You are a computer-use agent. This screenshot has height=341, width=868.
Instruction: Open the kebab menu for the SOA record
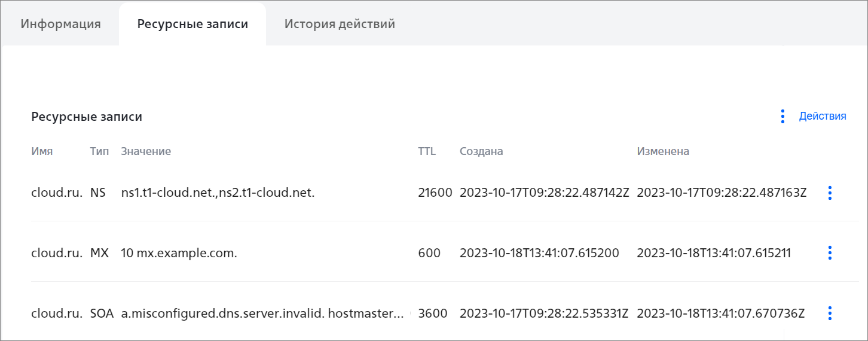click(829, 313)
